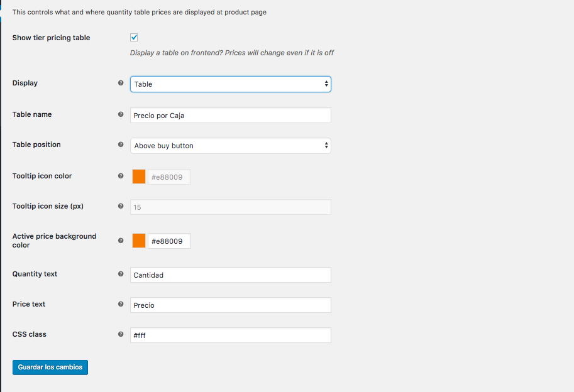Open the Display dropdown set to Table
Screen dimensions: 574x392
[x=230, y=84]
